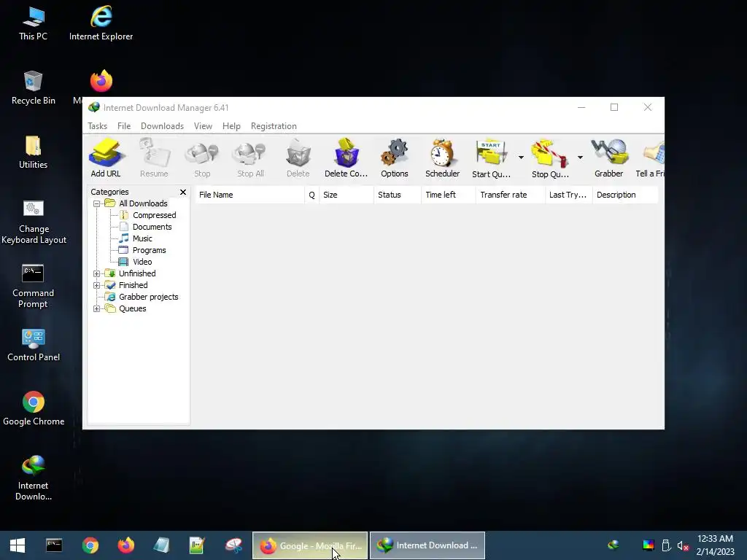Open Start Queue dropdown arrow

521,157
